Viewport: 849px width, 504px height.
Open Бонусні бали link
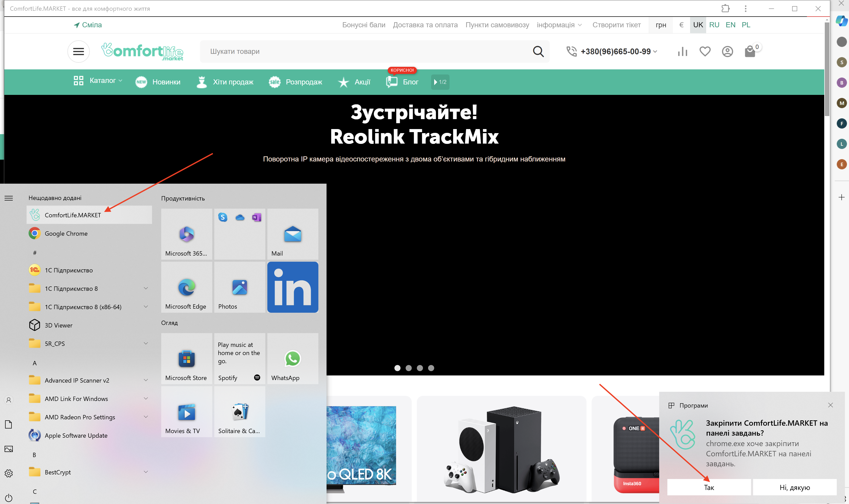pos(364,25)
